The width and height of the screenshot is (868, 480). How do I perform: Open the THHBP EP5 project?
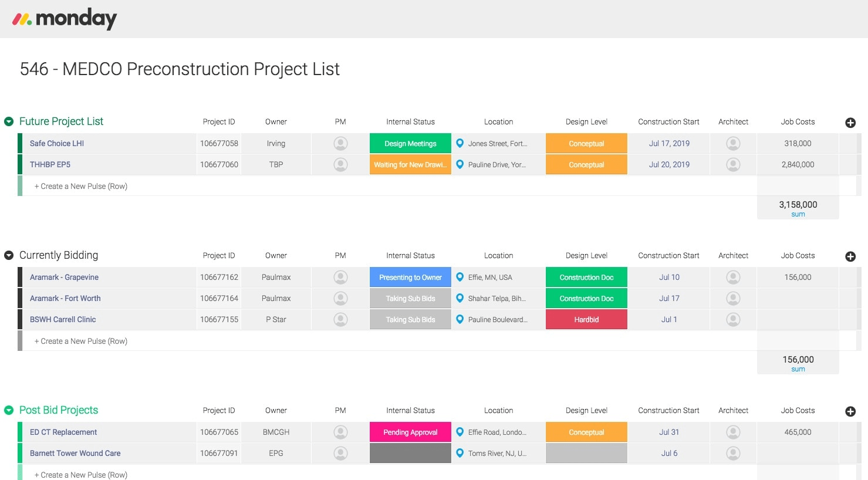click(x=50, y=164)
